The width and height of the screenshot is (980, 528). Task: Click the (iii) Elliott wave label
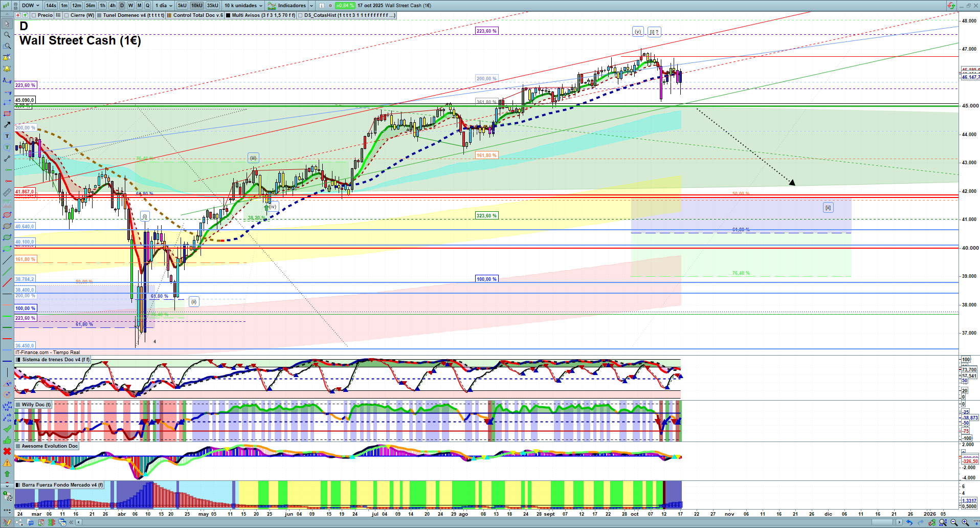pyautogui.click(x=253, y=158)
